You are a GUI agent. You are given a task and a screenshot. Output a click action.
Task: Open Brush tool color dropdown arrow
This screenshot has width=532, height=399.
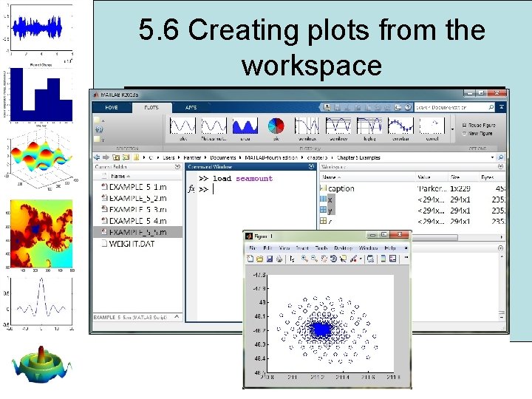click(361, 259)
